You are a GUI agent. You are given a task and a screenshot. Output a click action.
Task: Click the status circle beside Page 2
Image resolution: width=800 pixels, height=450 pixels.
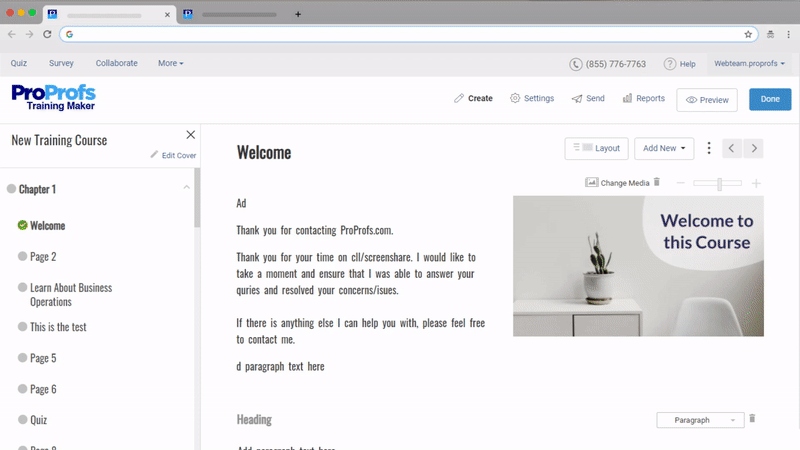click(x=22, y=256)
